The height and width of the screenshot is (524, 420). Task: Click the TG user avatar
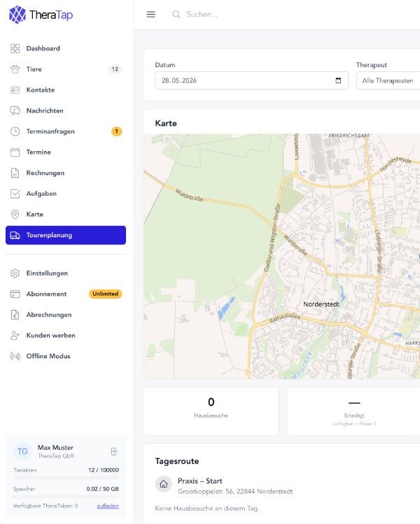pos(22,451)
